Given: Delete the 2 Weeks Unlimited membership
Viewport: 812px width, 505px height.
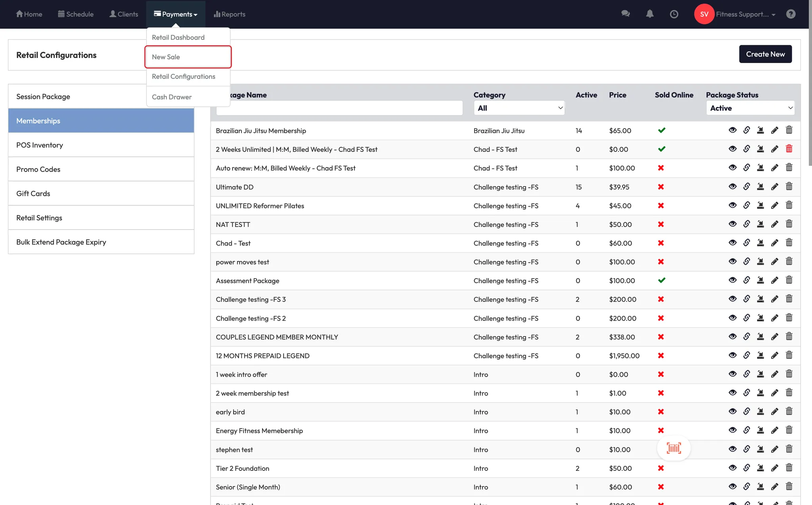Looking at the screenshot, I should click(x=789, y=149).
